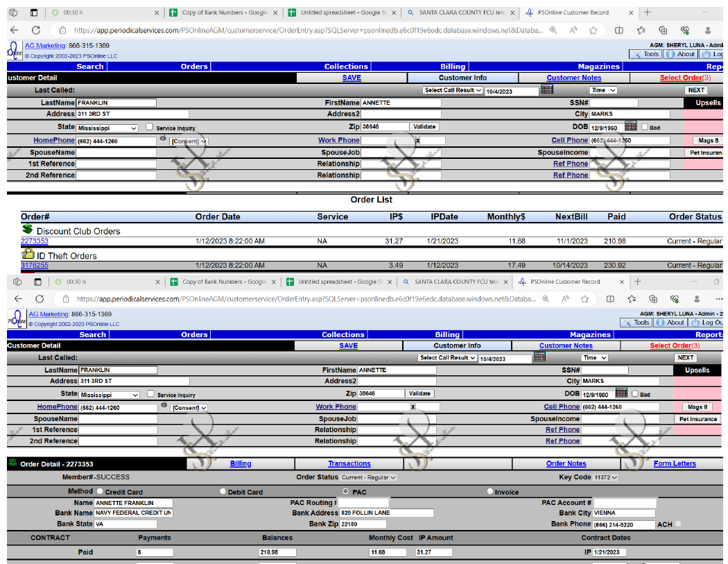Go back in the upper browser window
Screen dimensions: 728x564
point(15,31)
